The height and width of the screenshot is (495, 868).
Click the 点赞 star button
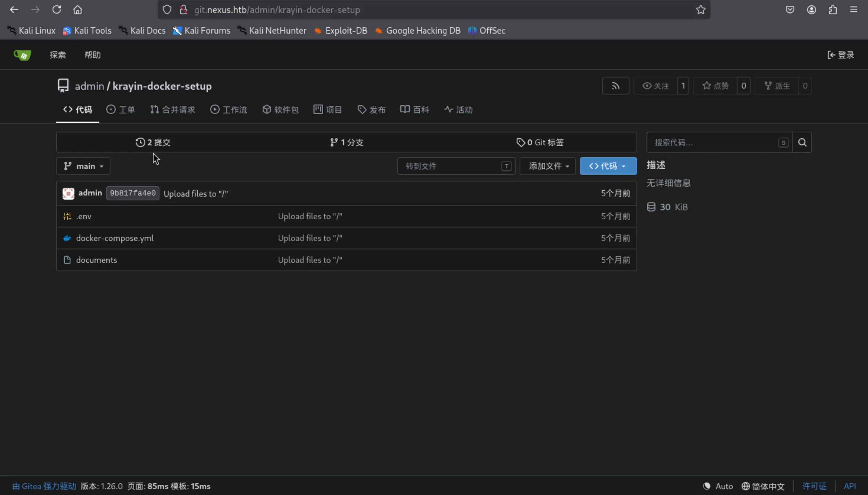click(x=715, y=86)
